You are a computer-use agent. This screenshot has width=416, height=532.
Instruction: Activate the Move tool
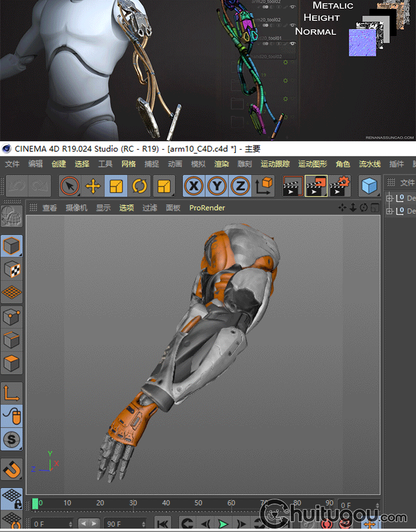tap(93, 186)
